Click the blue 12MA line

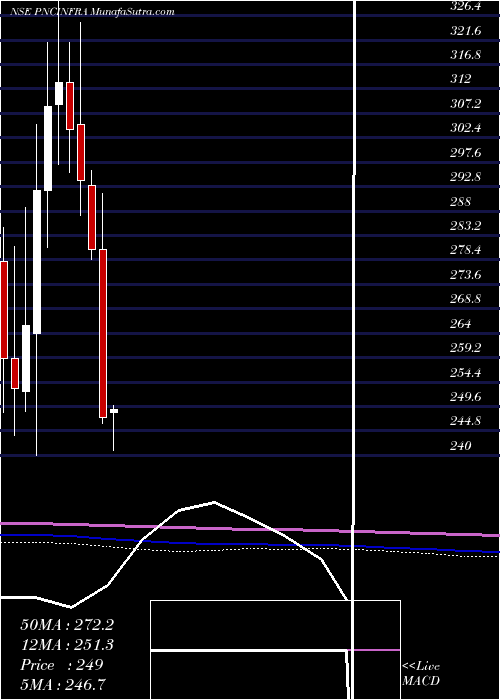(250, 543)
